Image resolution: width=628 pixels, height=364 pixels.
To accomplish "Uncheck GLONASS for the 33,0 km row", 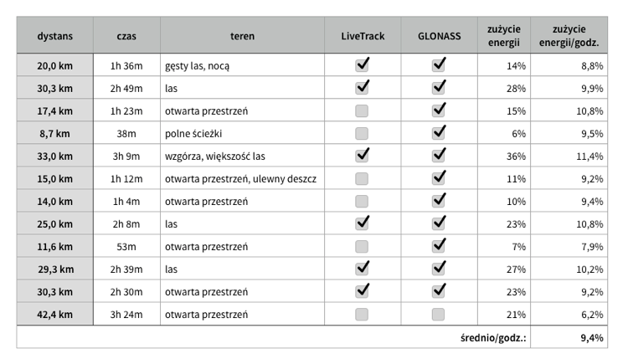I will (438, 156).
